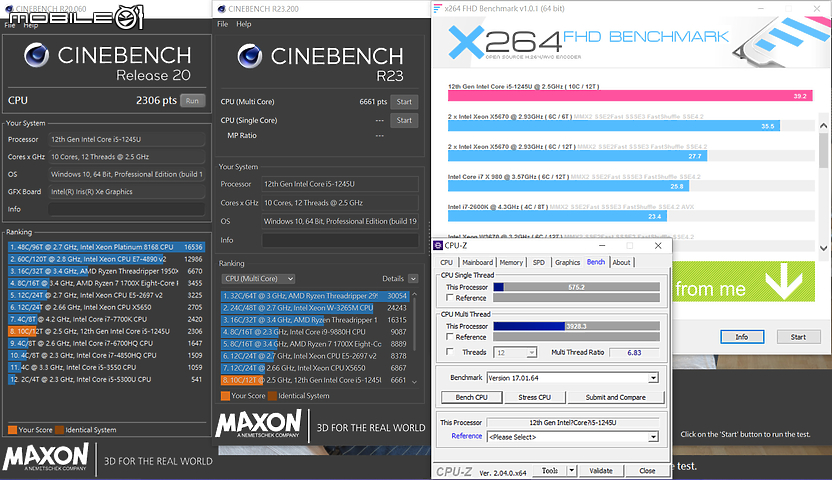832x480 pixels.
Task: Click the Validate button in CPU-Z
Action: point(601,470)
